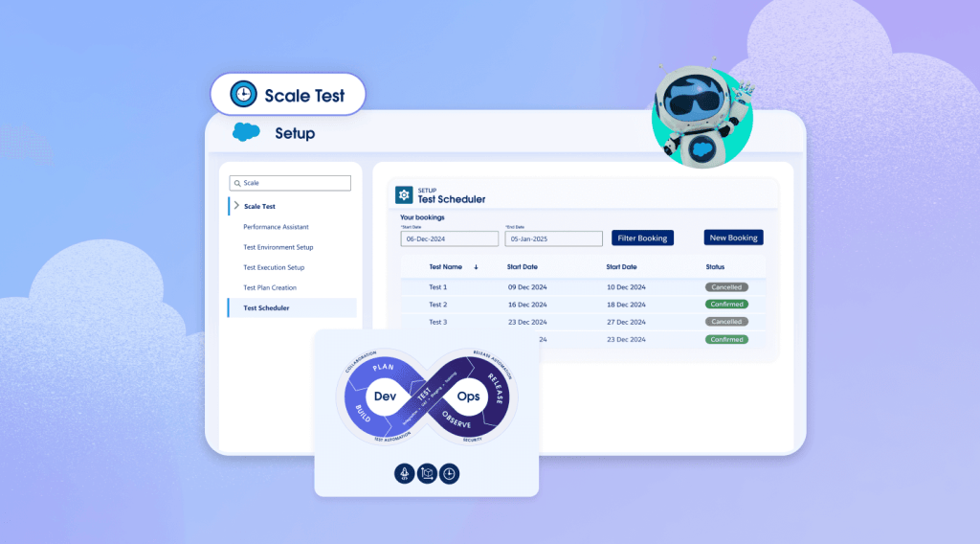
Task: Click the Start Date field 06-Dec-2024
Action: [450, 238]
